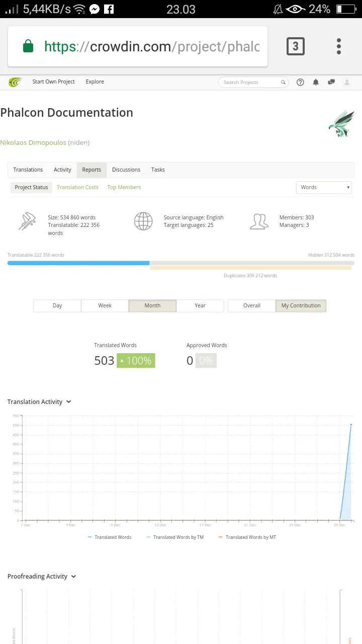Click the Phalcon bird project logo
362x644 pixels.
pos(341,124)
